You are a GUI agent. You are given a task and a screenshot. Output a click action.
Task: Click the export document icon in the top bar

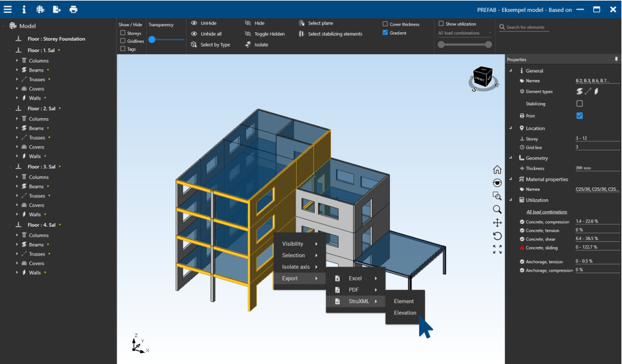[57, 9]
